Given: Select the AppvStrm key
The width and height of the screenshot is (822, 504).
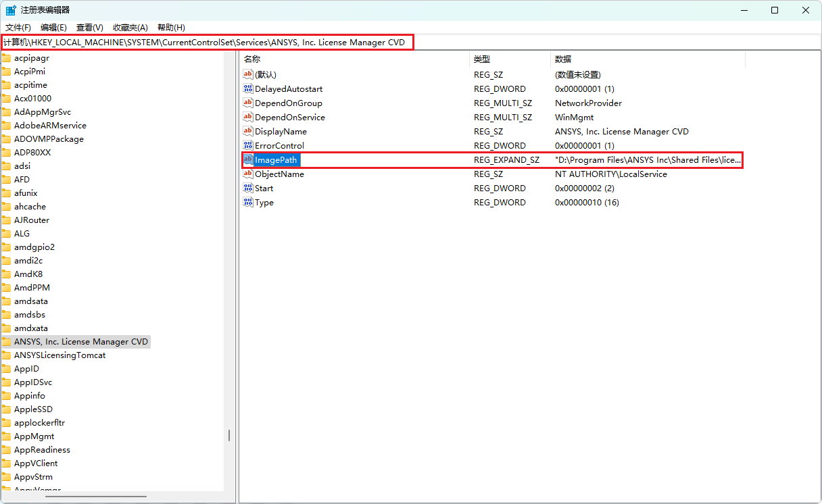Looking at the screenshot, I should [x=33, y=477].
